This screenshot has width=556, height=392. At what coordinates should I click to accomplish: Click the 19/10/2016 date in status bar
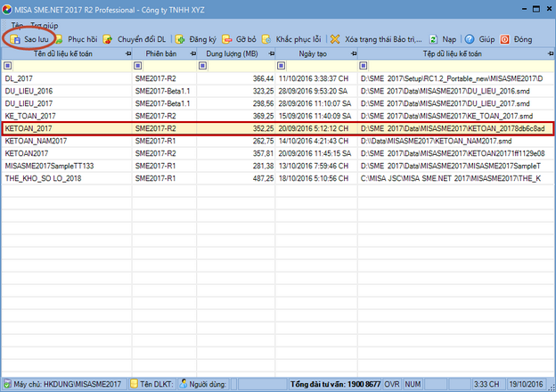[527, 384]
